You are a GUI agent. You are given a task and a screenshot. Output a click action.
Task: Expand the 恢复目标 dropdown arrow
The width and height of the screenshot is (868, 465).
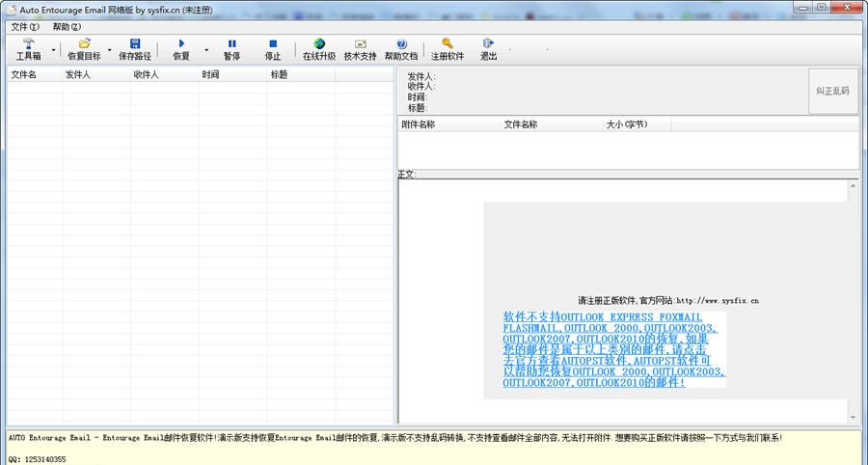109,50
